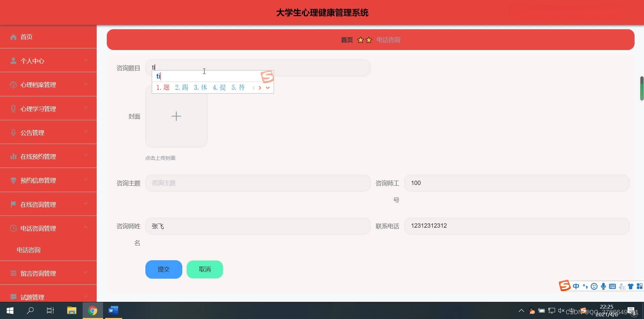The height and width of the screenshot is (319, 644).
Task: Toggle Chinese/English with the 中 icon
Action: click(x=576, y=286)
